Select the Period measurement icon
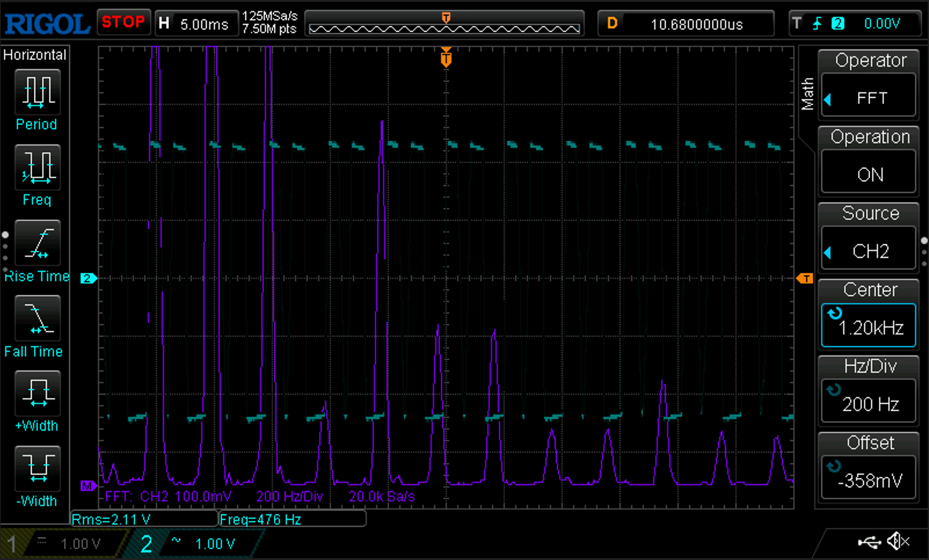 pyautogui.click(x=37, y=92)
